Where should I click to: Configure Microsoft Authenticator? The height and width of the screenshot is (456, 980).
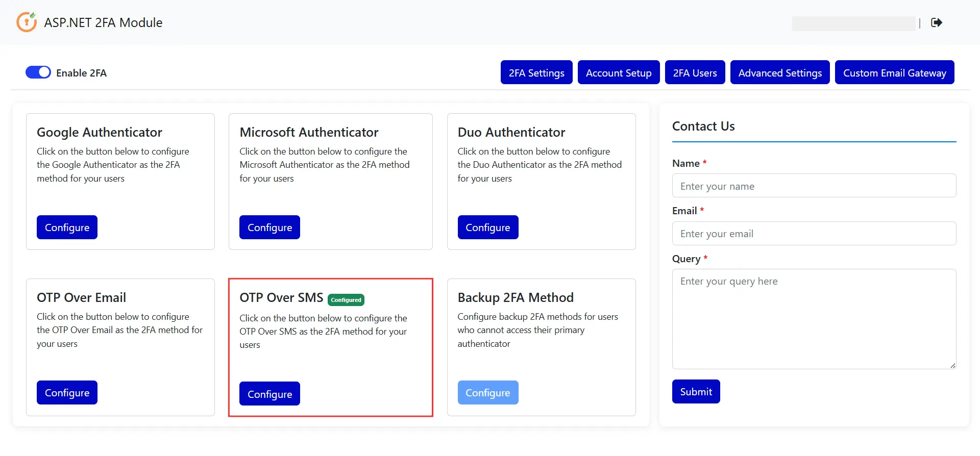pos(269,227)
